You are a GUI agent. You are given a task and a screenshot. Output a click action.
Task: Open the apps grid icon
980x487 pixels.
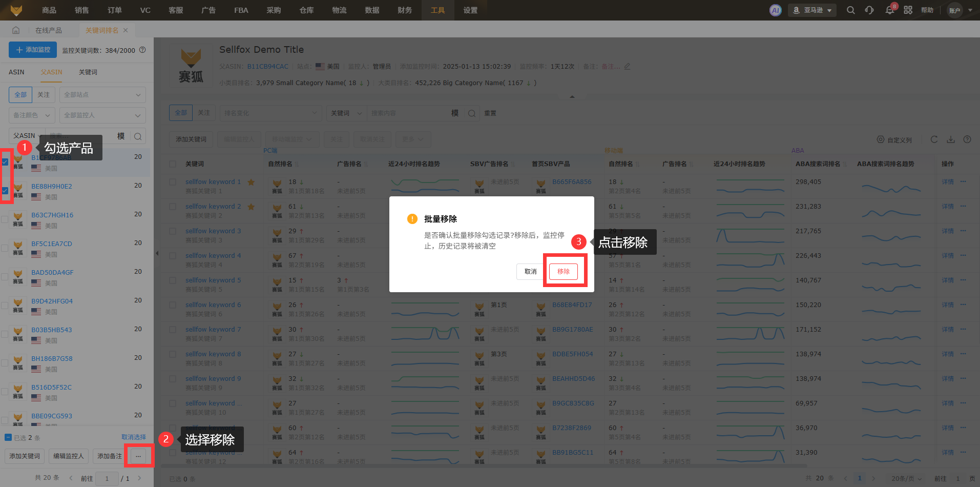pos(908,10)
